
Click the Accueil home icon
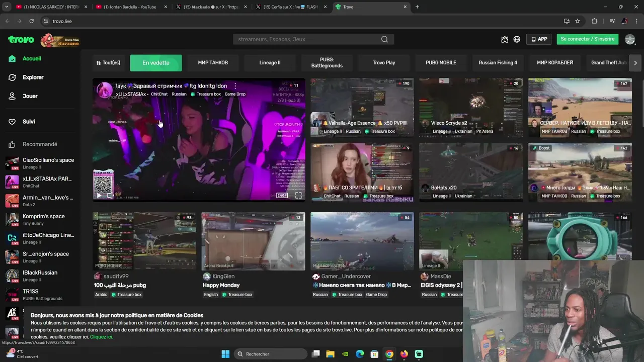[12, 59]
